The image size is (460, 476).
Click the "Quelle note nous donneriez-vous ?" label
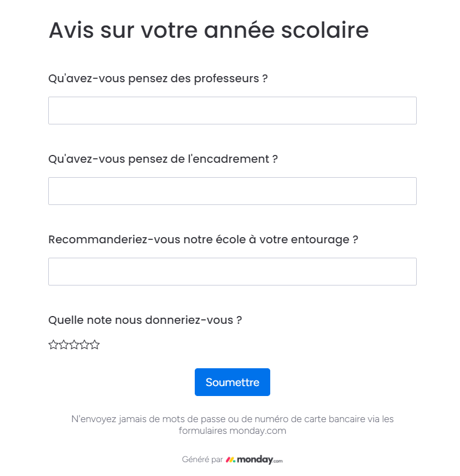coord(145,320)
